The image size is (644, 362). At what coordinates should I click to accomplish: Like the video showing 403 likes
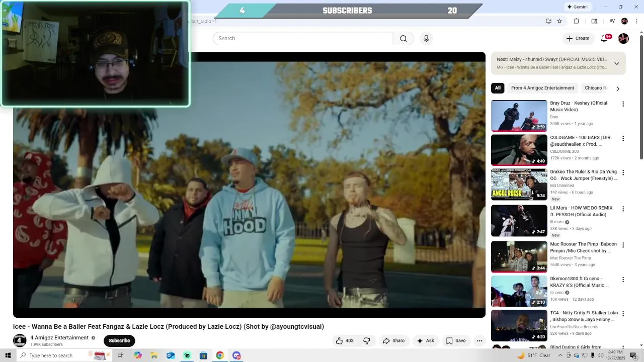point(345,341)
